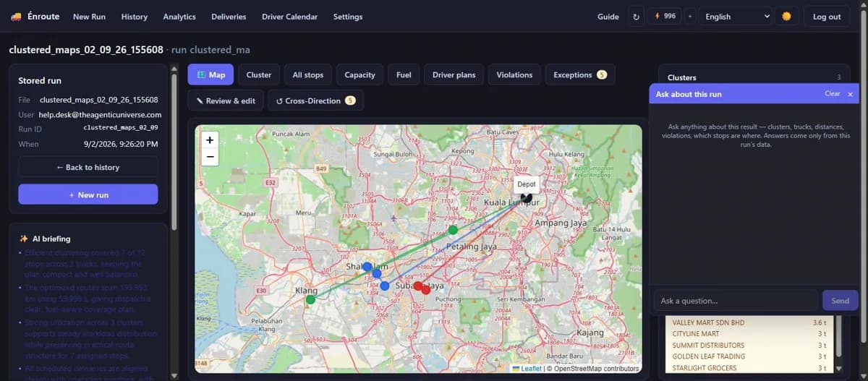Click the refresh icon beside Guide
This screenshot has height=381, width=868.
point(636,17)
